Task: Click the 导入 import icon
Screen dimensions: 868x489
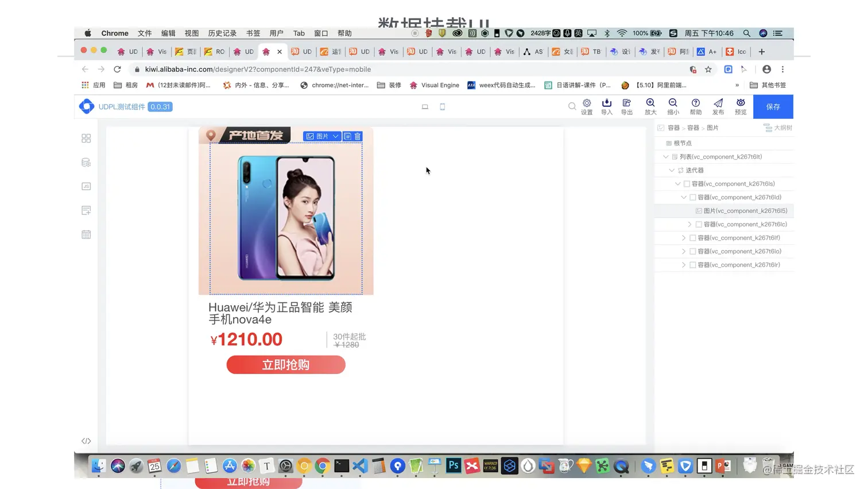Action: pos(607,103)
